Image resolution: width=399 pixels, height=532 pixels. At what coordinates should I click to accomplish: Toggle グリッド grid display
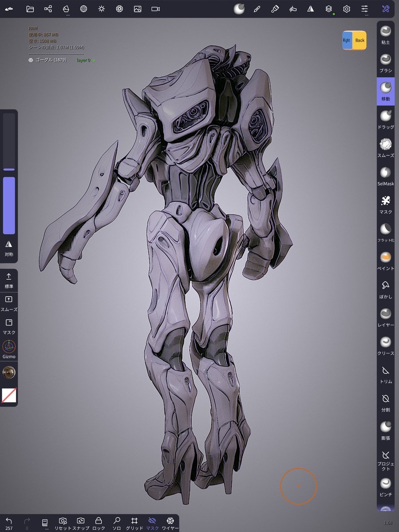pyautogui.click(x=134, y=524)
